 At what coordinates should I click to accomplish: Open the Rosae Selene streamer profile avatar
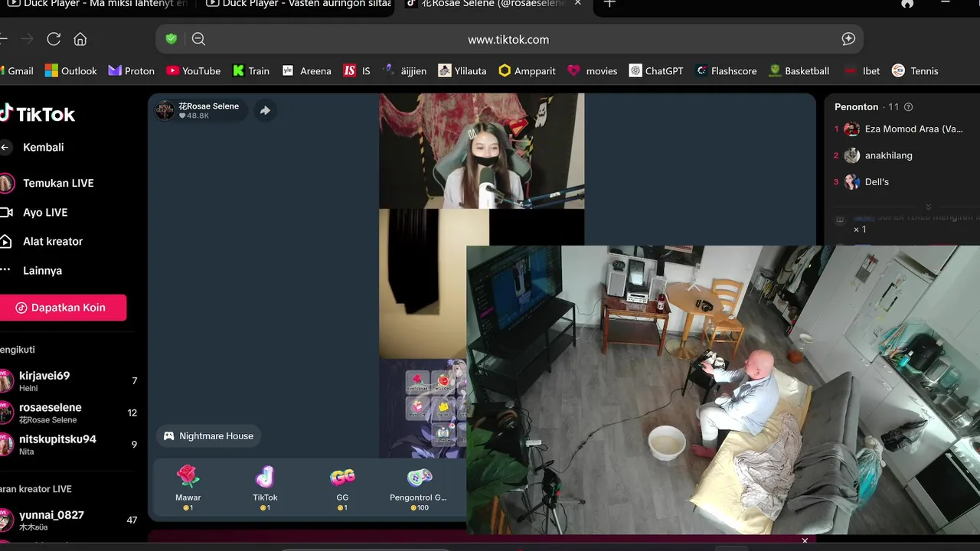(165, 110)
